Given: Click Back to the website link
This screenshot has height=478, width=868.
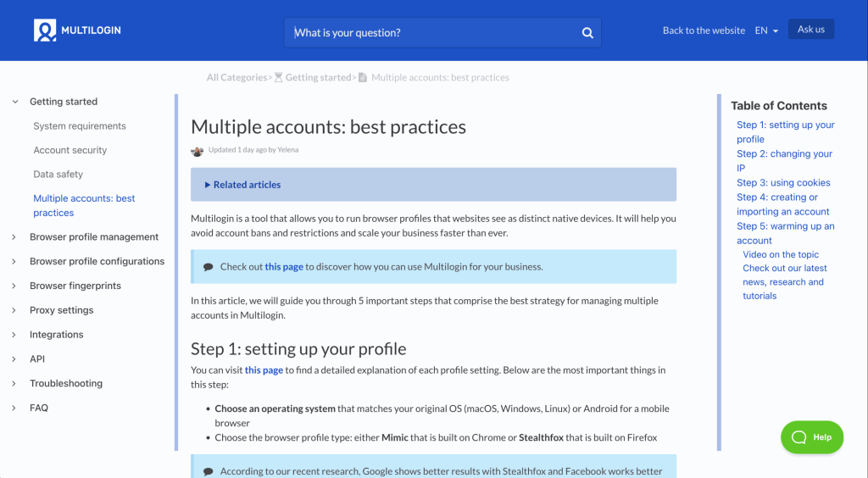Looking at the screenshot, I should click(x=704, y=31).
